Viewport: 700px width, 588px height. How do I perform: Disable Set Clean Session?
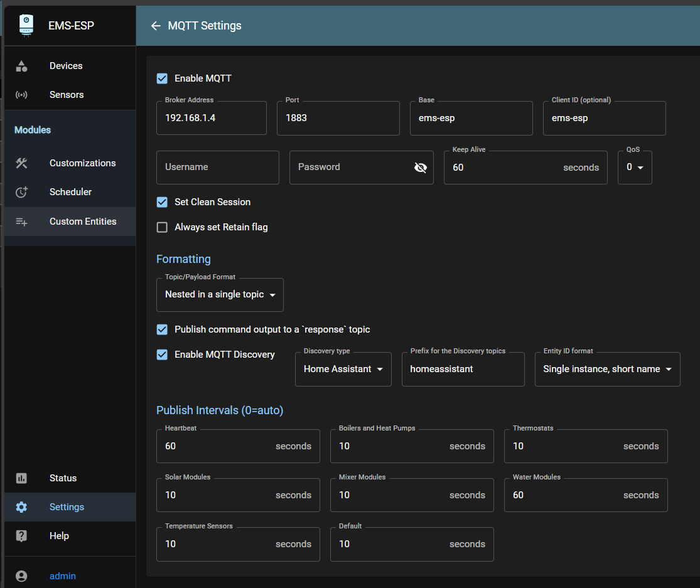pyautogui.click(x=162, y=201)
